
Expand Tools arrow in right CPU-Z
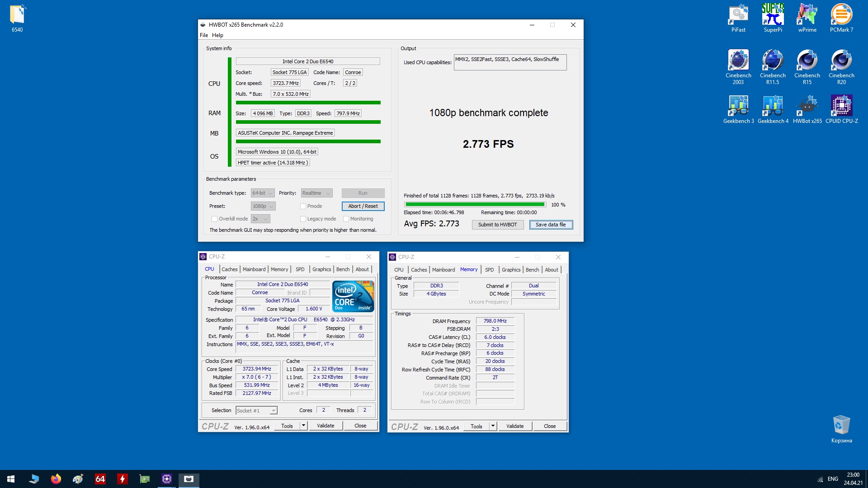493,426
